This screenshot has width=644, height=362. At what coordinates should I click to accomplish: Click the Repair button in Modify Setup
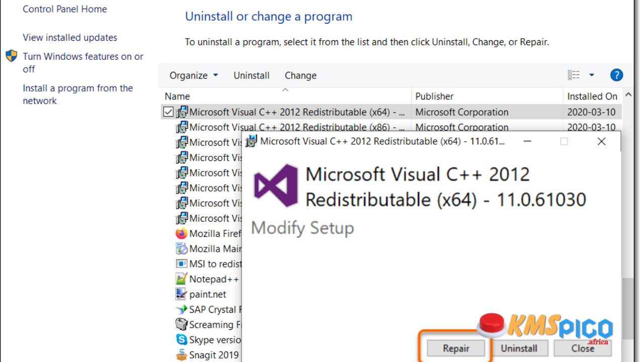(456, 348)
